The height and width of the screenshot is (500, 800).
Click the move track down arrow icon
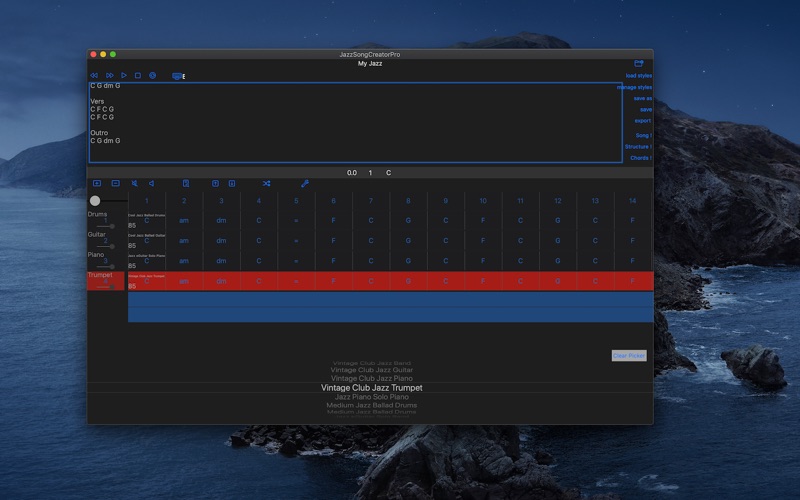coord(232,183)
